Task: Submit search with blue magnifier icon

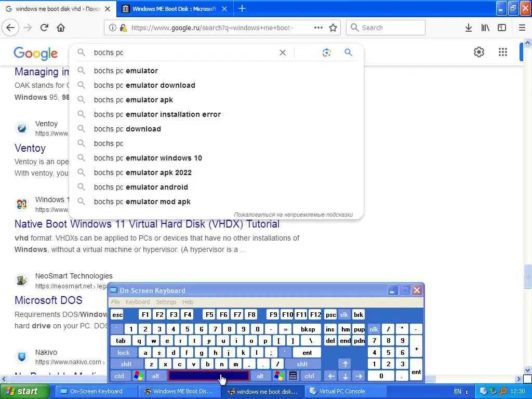Action: point(348,52)
